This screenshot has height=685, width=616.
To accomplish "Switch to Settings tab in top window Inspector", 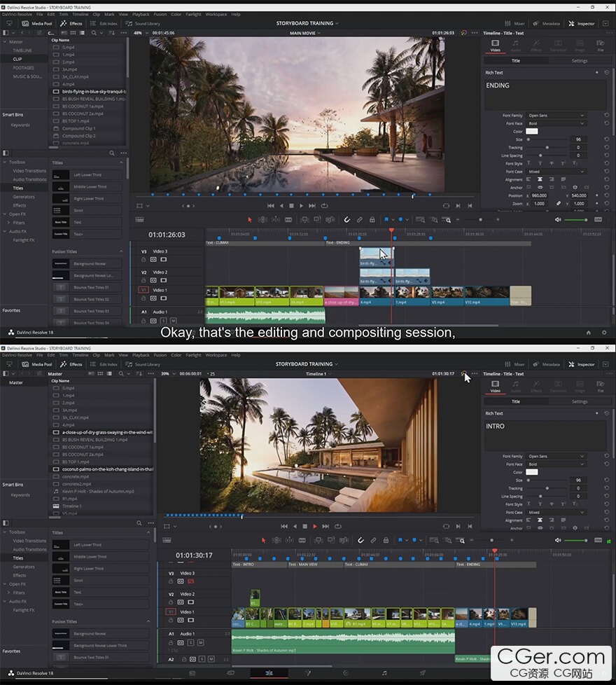I will (x=580, y=61).
